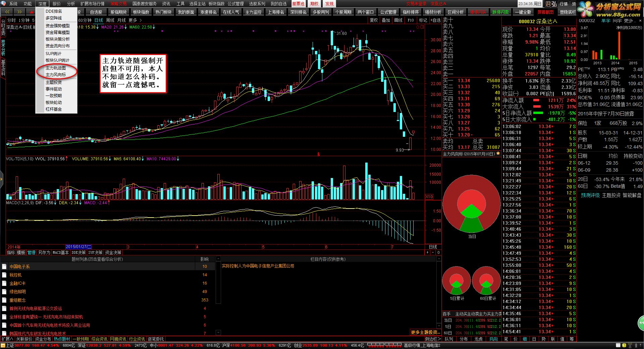The width and height of the screenshot is (644, 349).
Task: Open the 指标 selector below chart
Action: pyautogui.click(x=11, y=252)
